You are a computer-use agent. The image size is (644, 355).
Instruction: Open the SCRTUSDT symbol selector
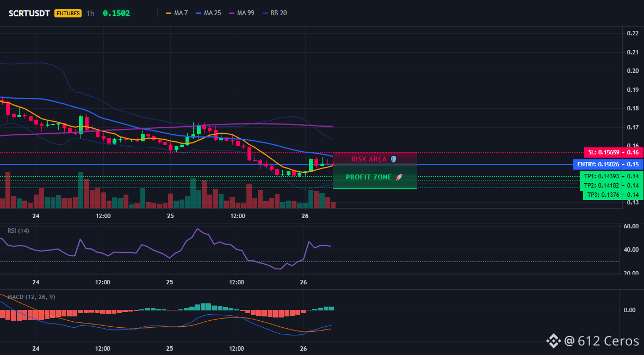click(30, 13)
